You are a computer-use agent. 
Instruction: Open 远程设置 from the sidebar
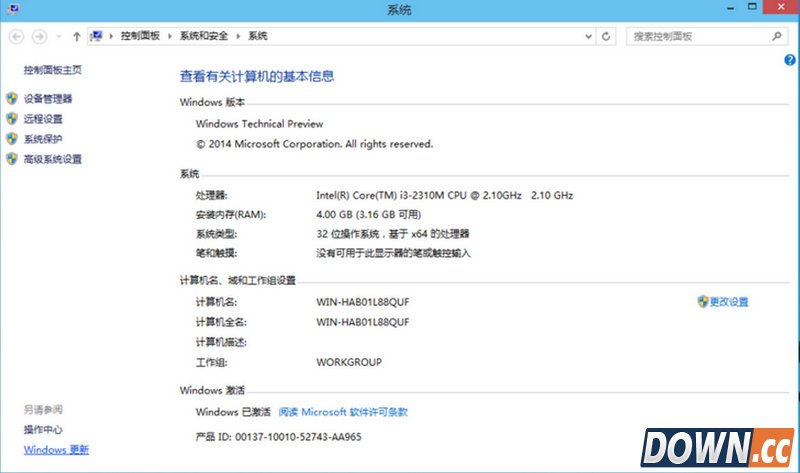pos(43,119)
